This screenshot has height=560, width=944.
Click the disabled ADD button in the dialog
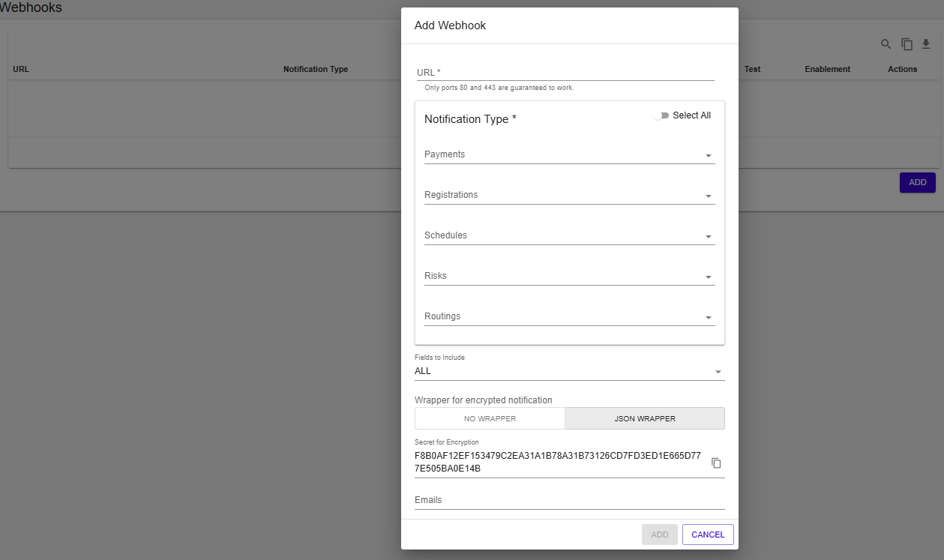click(x=660, y=535)
